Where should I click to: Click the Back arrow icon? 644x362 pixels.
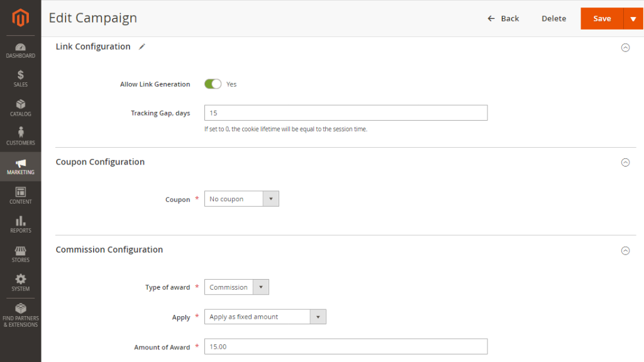point(491,18)
